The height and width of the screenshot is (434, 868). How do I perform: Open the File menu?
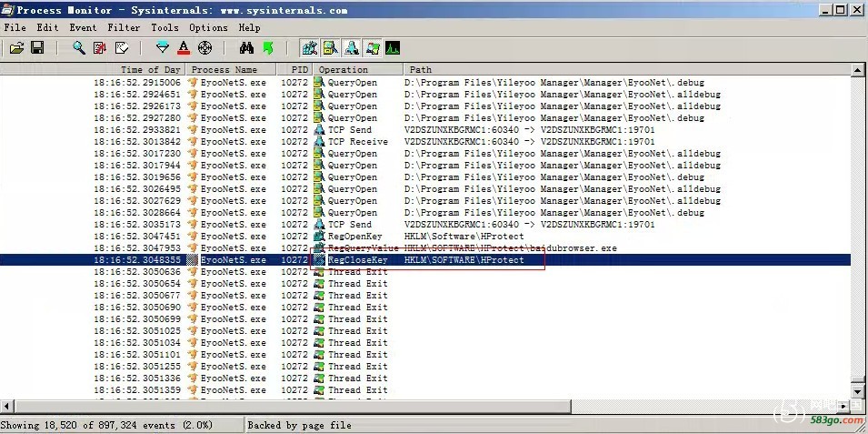(x=15, y=27)
